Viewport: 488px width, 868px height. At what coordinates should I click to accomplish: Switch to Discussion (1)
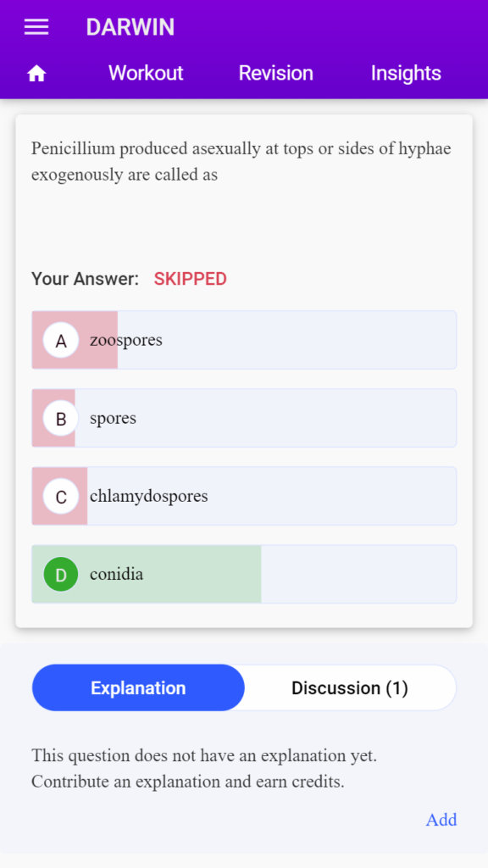pyautogui.click(x=350, y=687)
